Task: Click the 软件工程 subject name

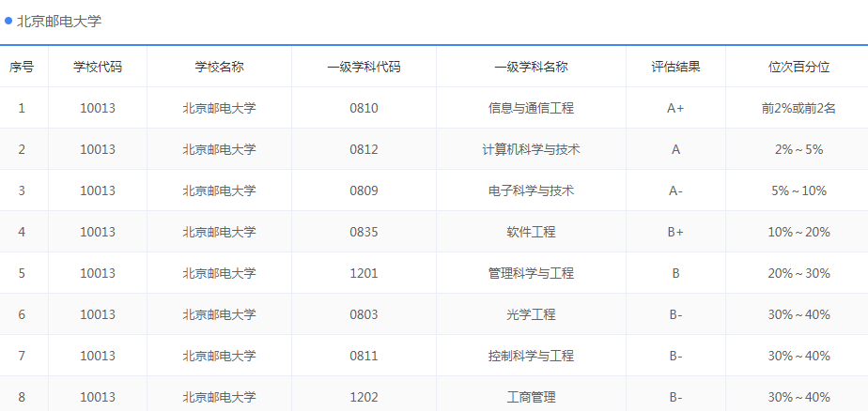Action: point(531,232)
